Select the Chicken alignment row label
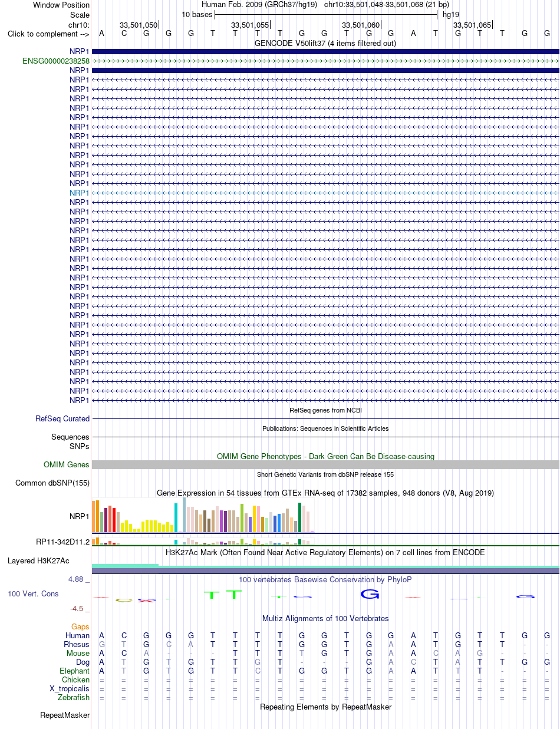The width and height of the screenshot is (560, 729). point(76,679)
